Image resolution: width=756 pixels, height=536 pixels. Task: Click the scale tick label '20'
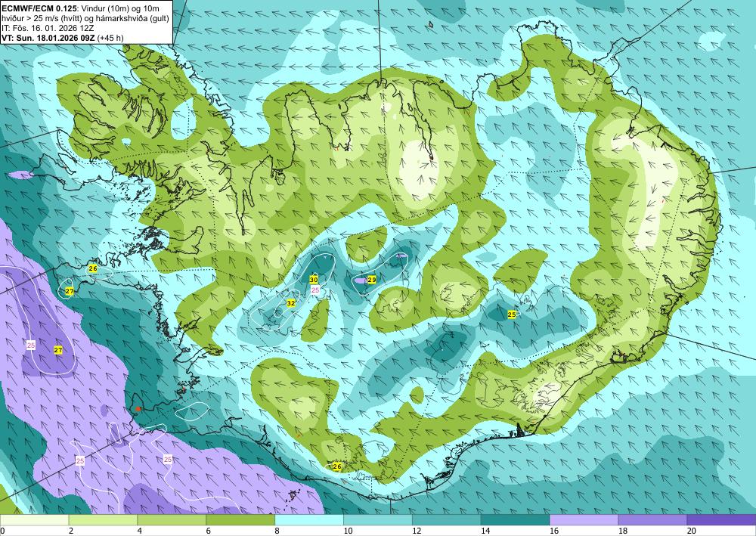pos(692,531)
